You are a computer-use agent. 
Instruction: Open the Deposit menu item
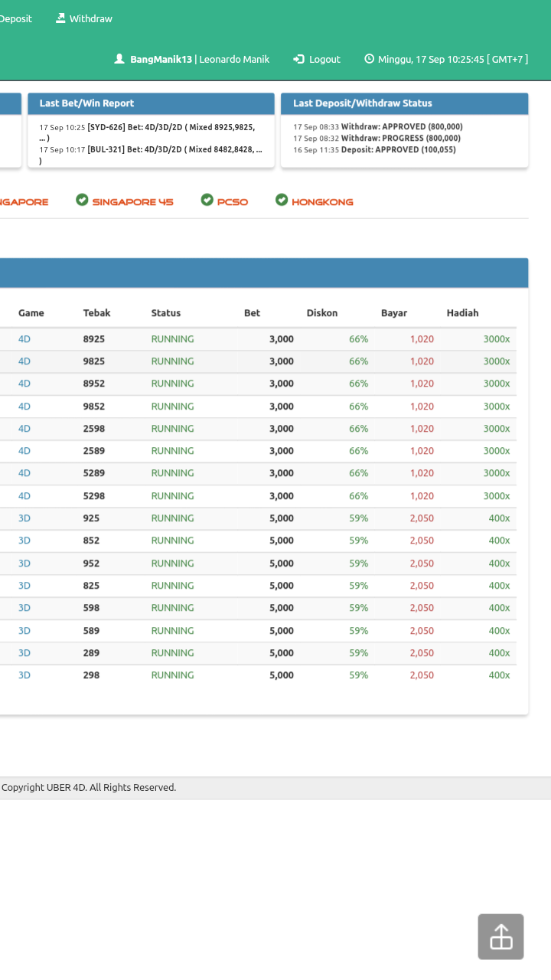(x=15, y=18)
